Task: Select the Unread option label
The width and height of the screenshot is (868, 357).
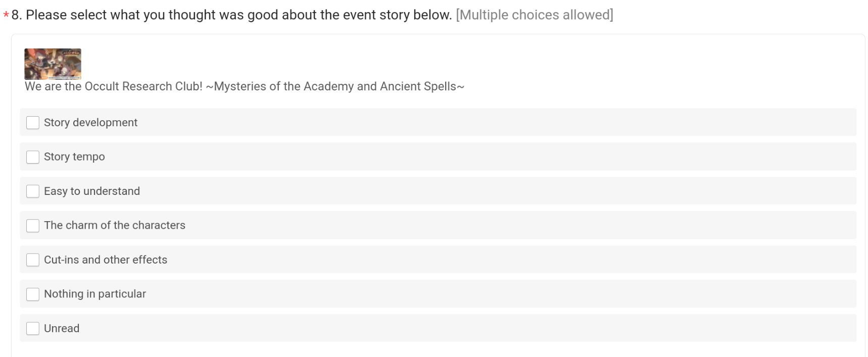Action: click(62, 328)
